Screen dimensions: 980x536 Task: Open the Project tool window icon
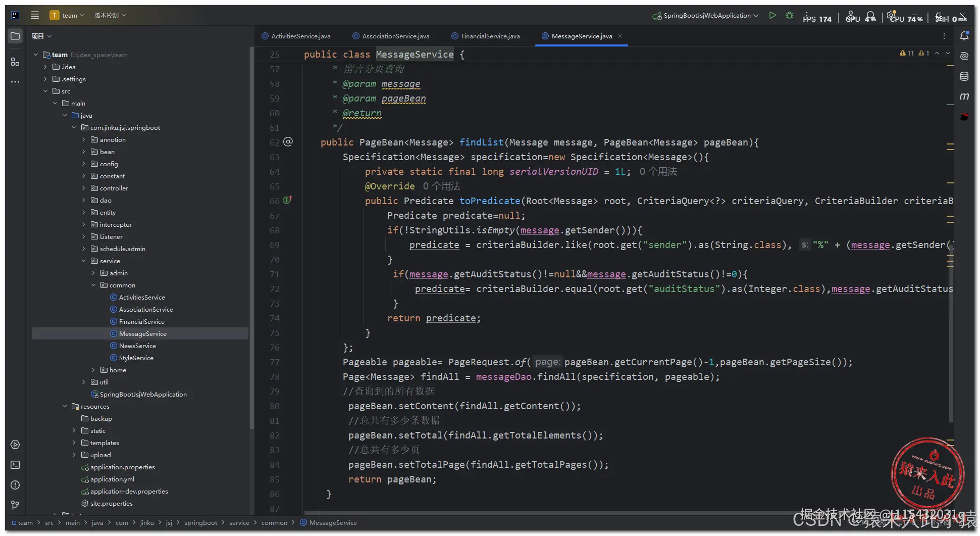click(x=15, y=36)
